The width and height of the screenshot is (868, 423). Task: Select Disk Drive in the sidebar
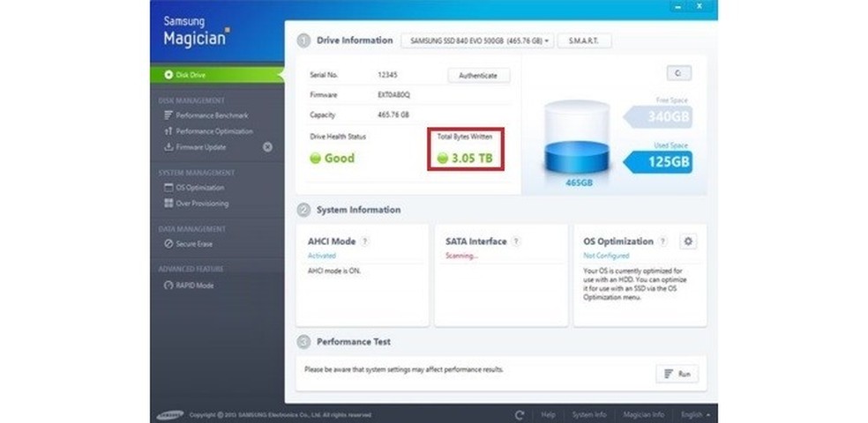pos(217,75)
